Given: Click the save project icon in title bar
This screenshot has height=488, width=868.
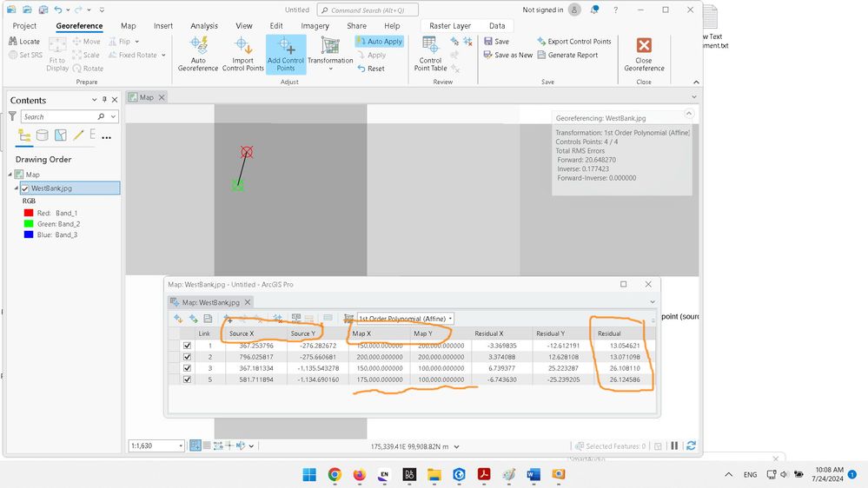Looking at the screenshot, I should [43, 10].
